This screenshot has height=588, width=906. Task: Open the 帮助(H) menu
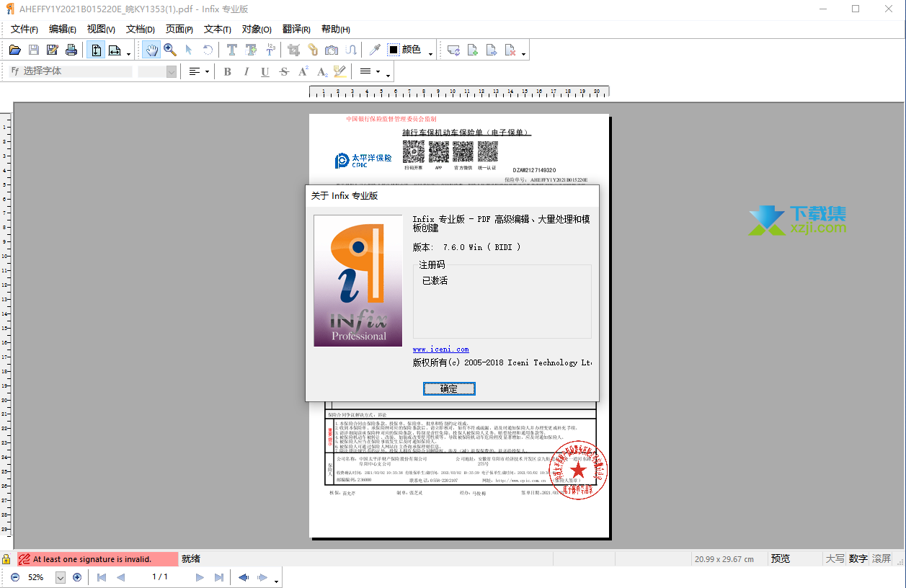point(336,30)
